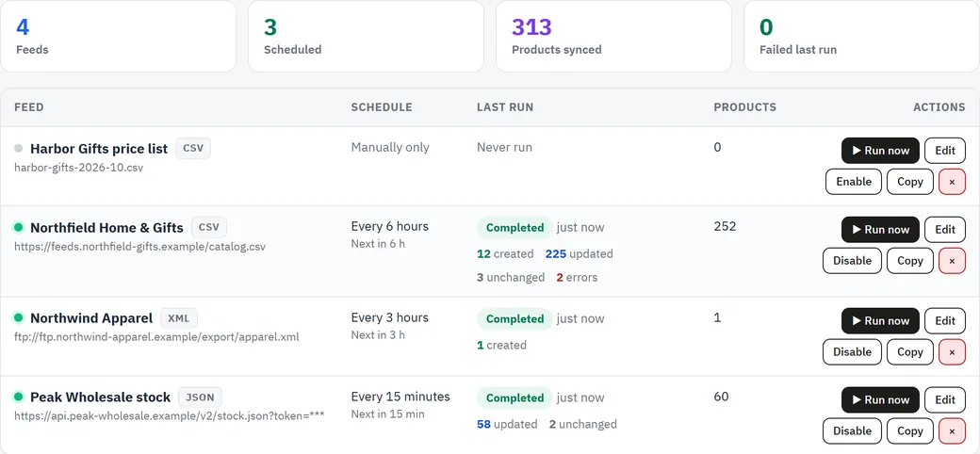Open the Northwind Apparel feed name

click(x=91, y=318)
